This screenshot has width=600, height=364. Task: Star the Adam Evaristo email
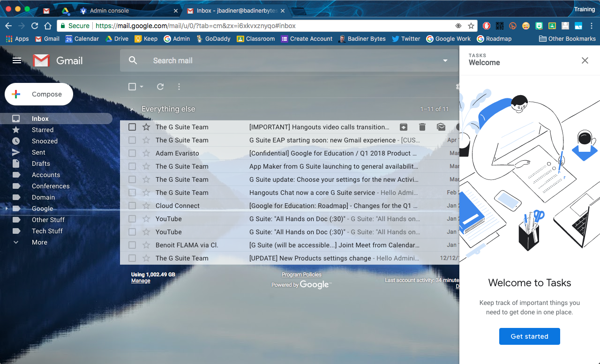(x=146, y=153)
